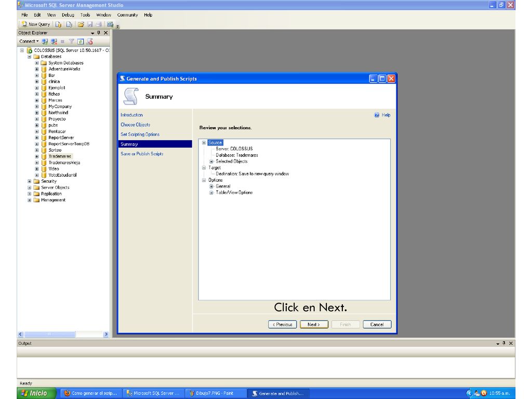
Task: Click the Next button
Action: (x=314, y=324)
